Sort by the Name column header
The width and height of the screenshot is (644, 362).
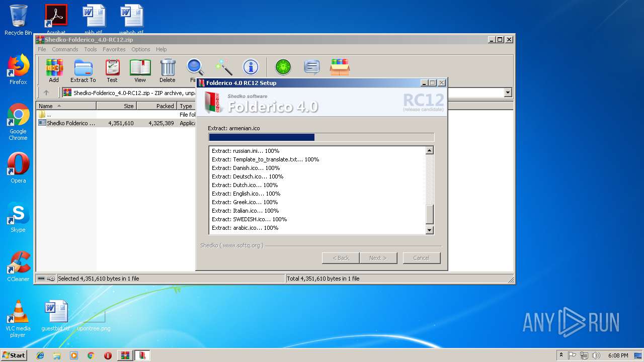66,106
